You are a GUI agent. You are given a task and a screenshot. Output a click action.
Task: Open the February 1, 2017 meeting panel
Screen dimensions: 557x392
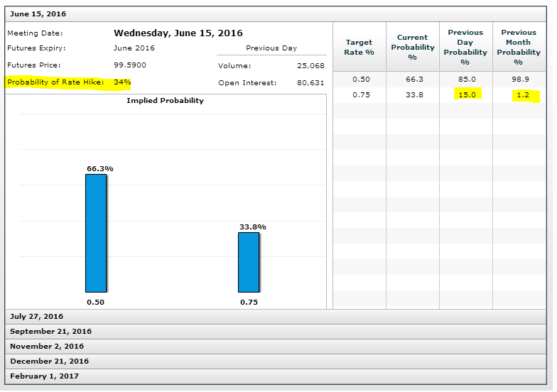click(44, 376)
